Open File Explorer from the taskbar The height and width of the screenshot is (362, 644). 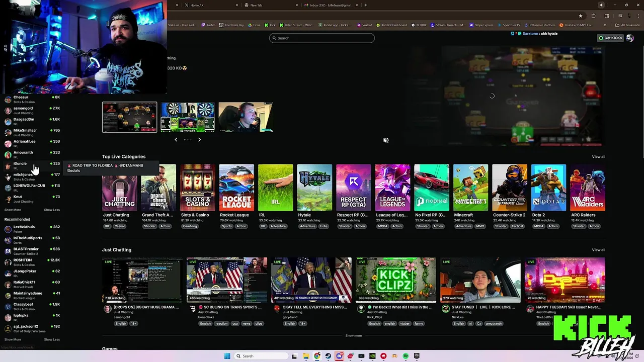pyautogui.click(x=306, y=356)
